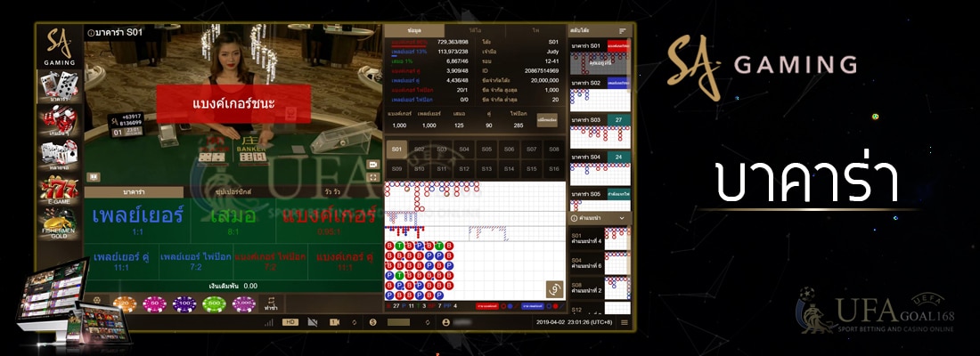Open the hamburger menu in bottom bar
This screenshot has width=980, height=356.
[x=624, y=321]
